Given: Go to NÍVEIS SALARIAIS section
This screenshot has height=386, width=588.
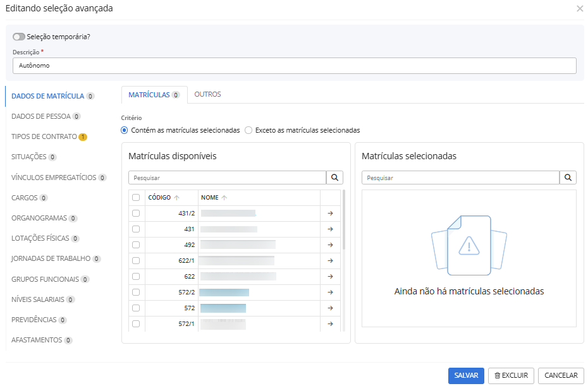Looking at the screenshot, I should tap(43, 299).
